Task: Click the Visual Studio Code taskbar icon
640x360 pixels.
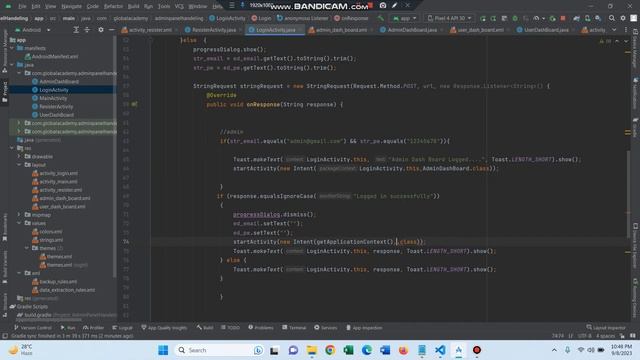Action: click(440, 350)
